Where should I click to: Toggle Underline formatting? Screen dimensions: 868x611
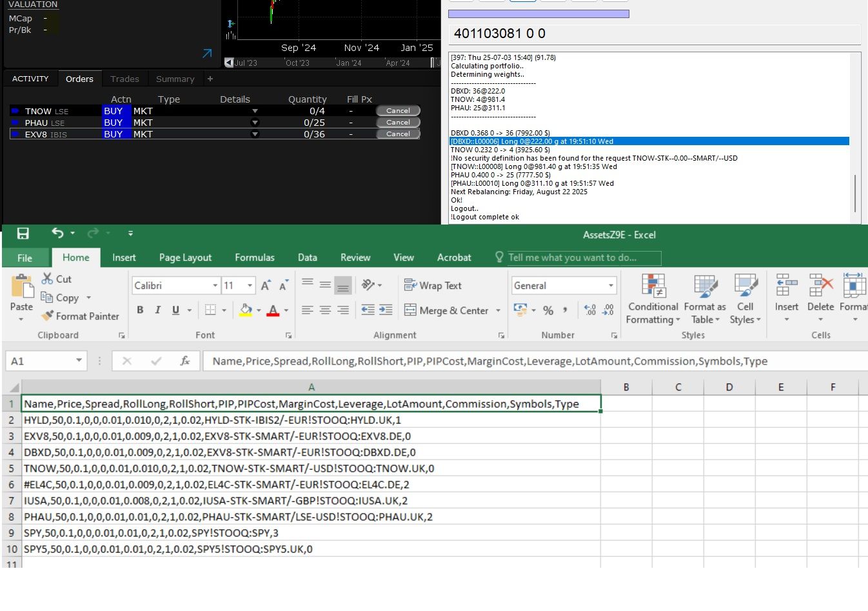[x=175, y=310]
